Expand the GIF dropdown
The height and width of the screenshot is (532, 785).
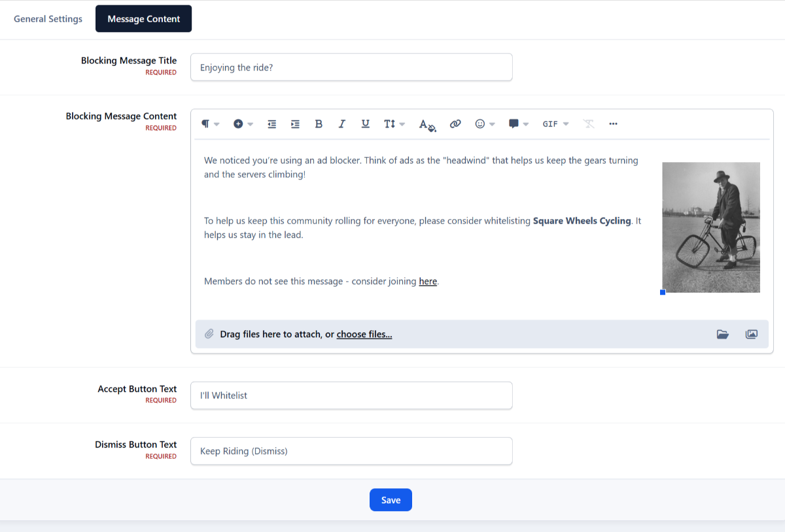[555, 124]
